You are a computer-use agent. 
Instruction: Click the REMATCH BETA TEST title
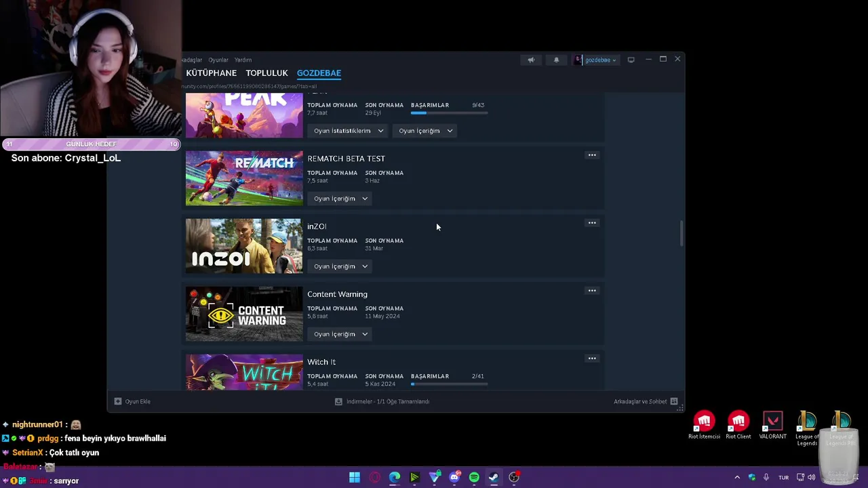point(346,159)
